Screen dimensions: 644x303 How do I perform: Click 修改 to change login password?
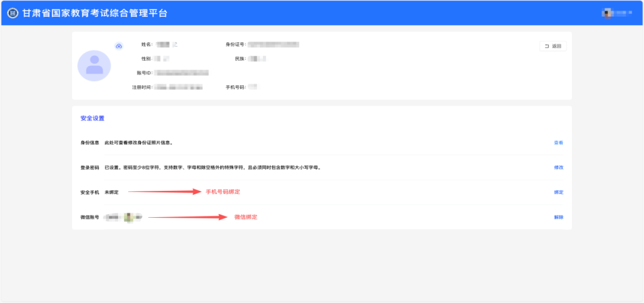click(558, 168)
